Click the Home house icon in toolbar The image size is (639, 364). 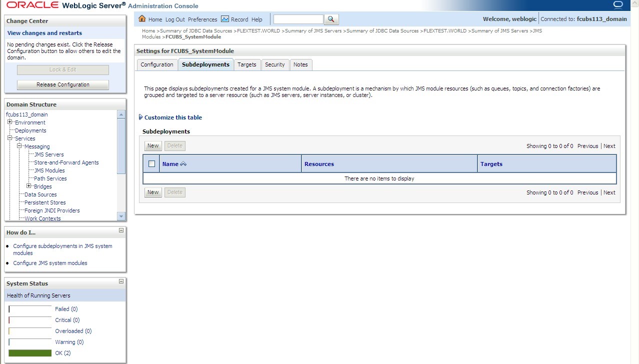pos(142,19)
